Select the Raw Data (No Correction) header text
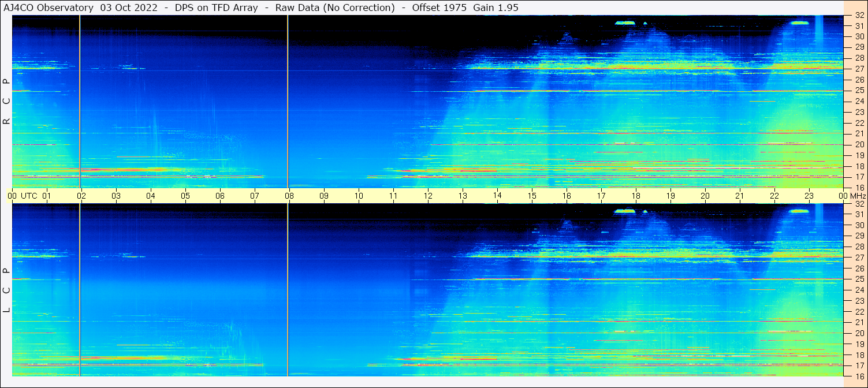 [335, 8]
